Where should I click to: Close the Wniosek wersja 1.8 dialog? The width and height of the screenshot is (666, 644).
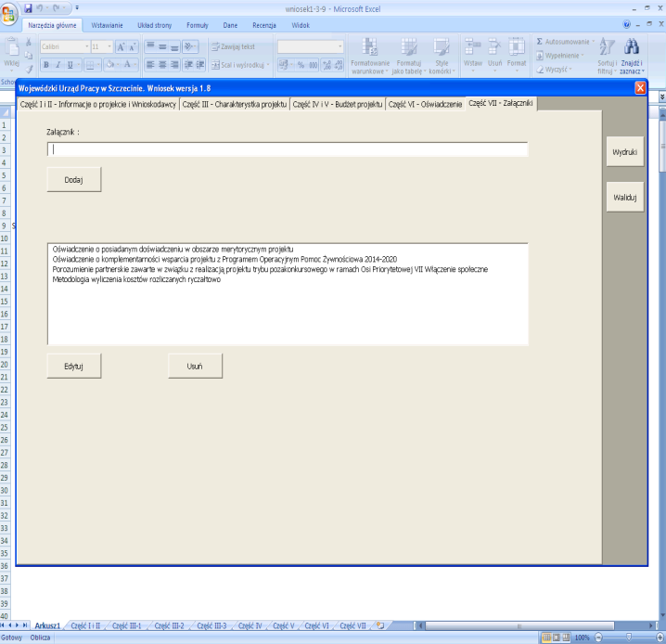[x=640, y=88]
